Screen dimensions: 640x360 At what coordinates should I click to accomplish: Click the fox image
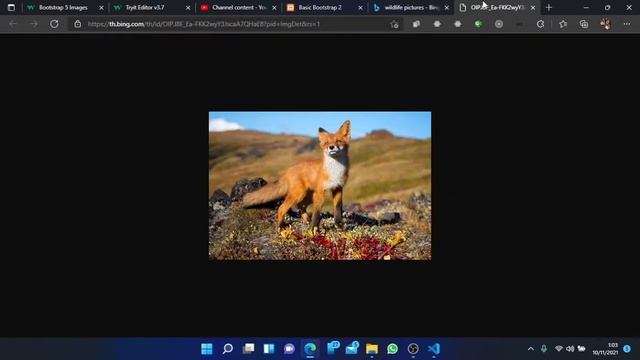point(320,186)
